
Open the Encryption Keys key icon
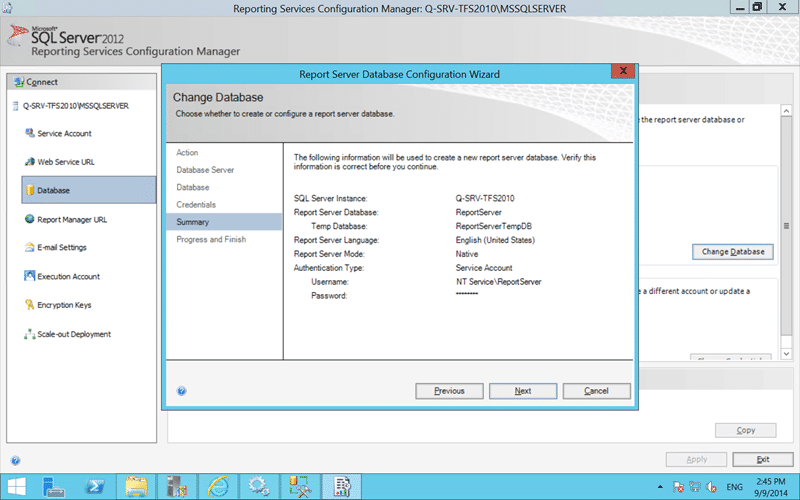click(x=30, y=305)
